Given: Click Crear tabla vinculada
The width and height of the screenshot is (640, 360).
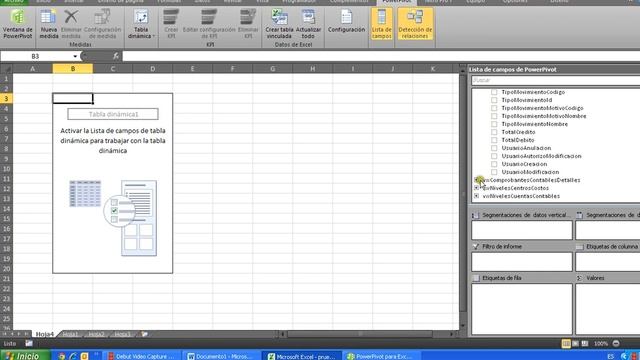Looking at the screenshot, I should (x=279, y=24).
